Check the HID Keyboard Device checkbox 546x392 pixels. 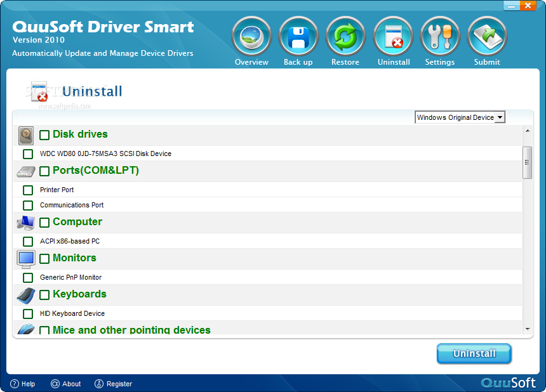point(28,314)
